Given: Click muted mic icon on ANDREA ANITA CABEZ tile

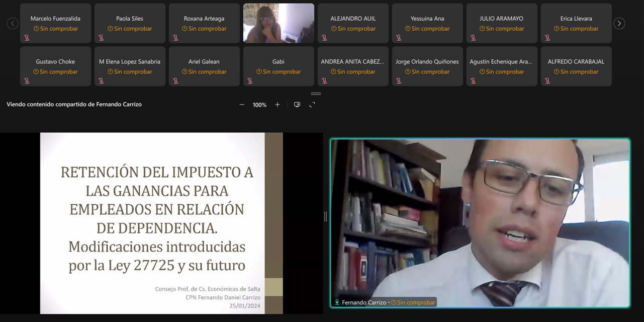Looking at the screenshot, I should (324, 80).
